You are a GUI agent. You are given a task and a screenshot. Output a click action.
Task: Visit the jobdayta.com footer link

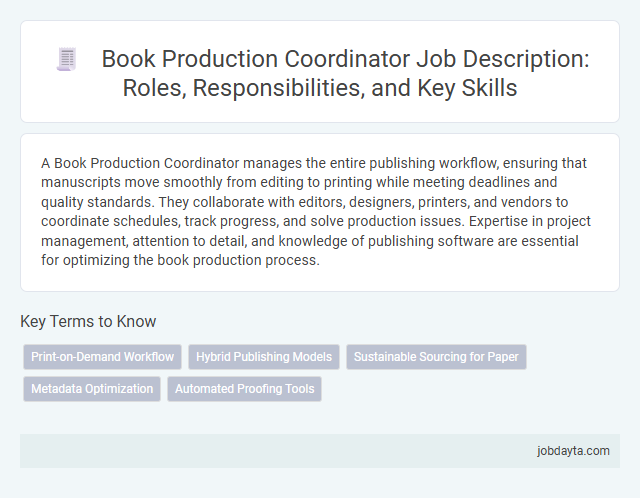click(573, 451)
